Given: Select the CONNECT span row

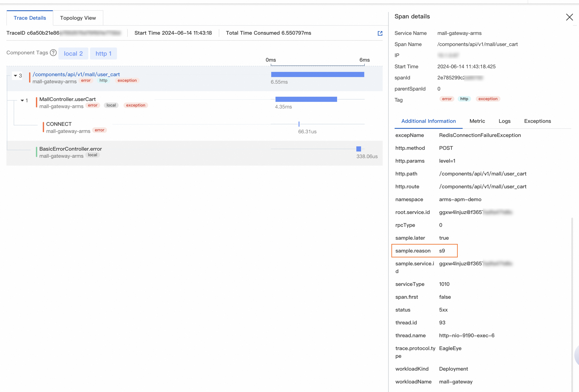Looking at the screenshot, I should [x=59, y=124].
